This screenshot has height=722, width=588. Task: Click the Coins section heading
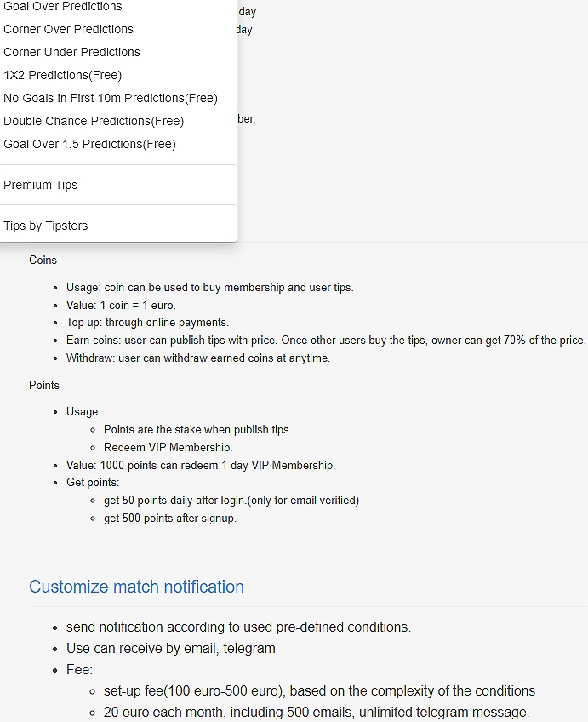(x=43, y=260)
